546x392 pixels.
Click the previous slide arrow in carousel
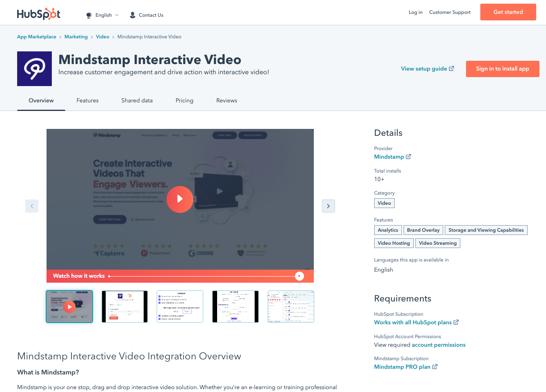coord(32,206)
